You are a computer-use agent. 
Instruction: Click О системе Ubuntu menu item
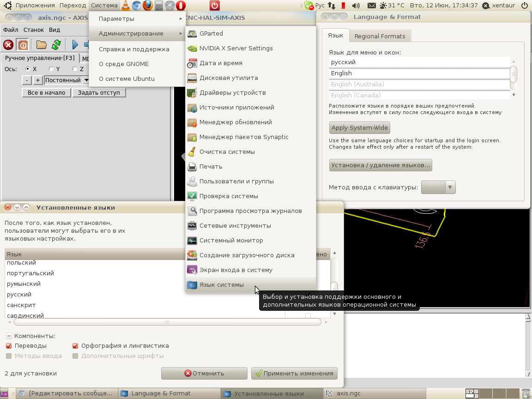(x=137, y=79)
